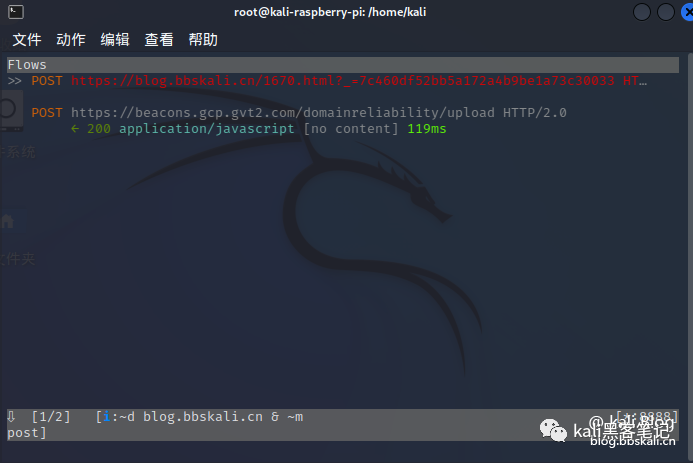Click the WeChat logo icon
This screenshot has height=463, width=693.
tap(553, 430)
